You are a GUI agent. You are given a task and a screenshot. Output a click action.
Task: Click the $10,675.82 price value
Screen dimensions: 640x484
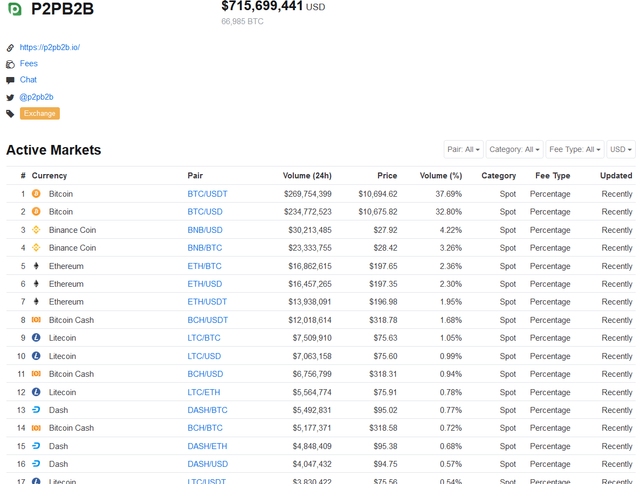[x=378, y=212]
